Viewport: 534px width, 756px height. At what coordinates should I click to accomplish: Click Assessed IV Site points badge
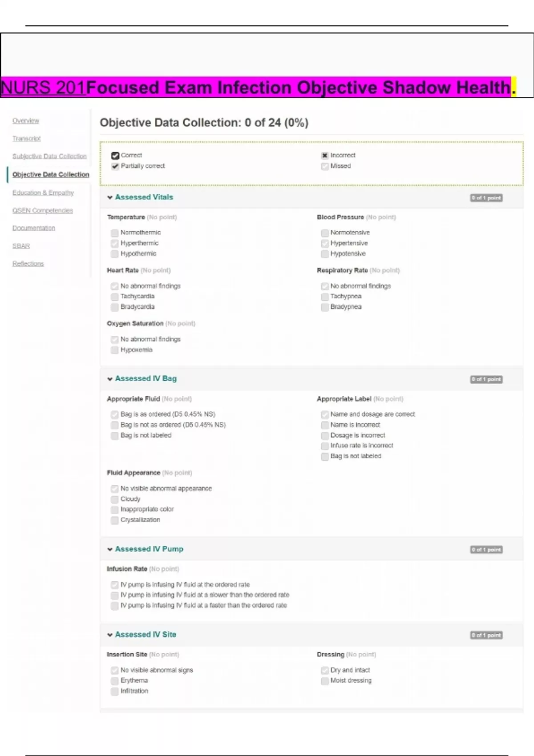486,635
